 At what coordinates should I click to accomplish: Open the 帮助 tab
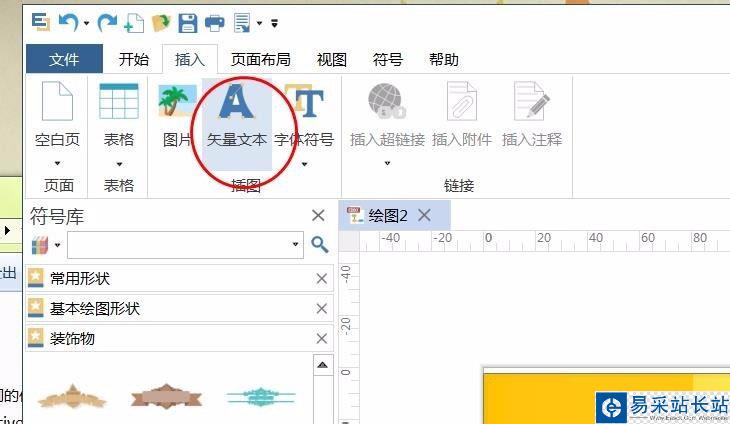pyautogui.click(x=444, y=59)
